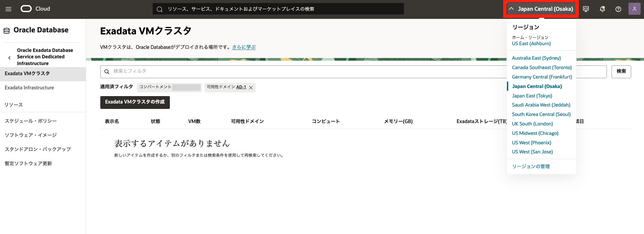Image resolution: width=644 pixels, height=234 pixels.
Task: Open the AD-1 availability domain filter value
Action: click(x=241, y=87)
